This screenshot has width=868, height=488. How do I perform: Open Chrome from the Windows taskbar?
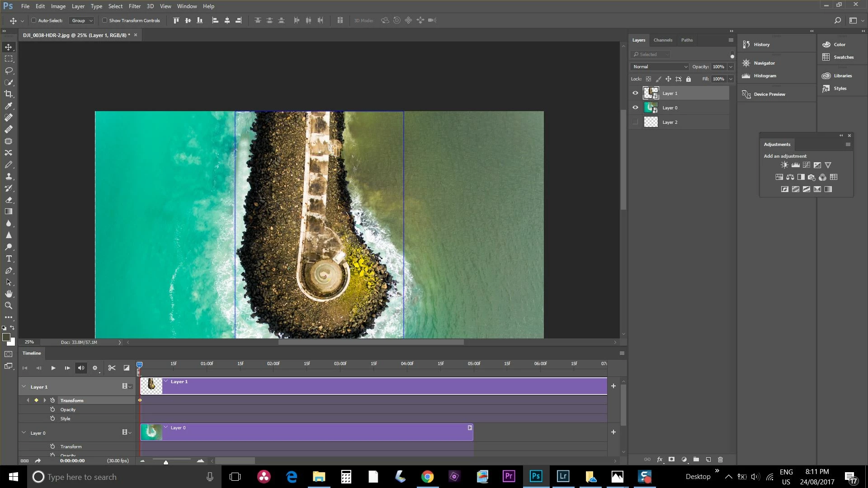tap(427, 477)
